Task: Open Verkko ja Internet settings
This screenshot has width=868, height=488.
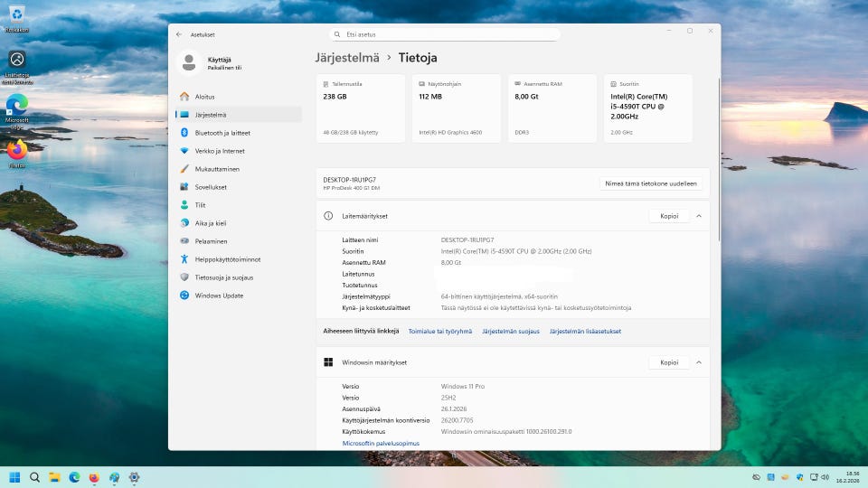Action: pos(220,151)
